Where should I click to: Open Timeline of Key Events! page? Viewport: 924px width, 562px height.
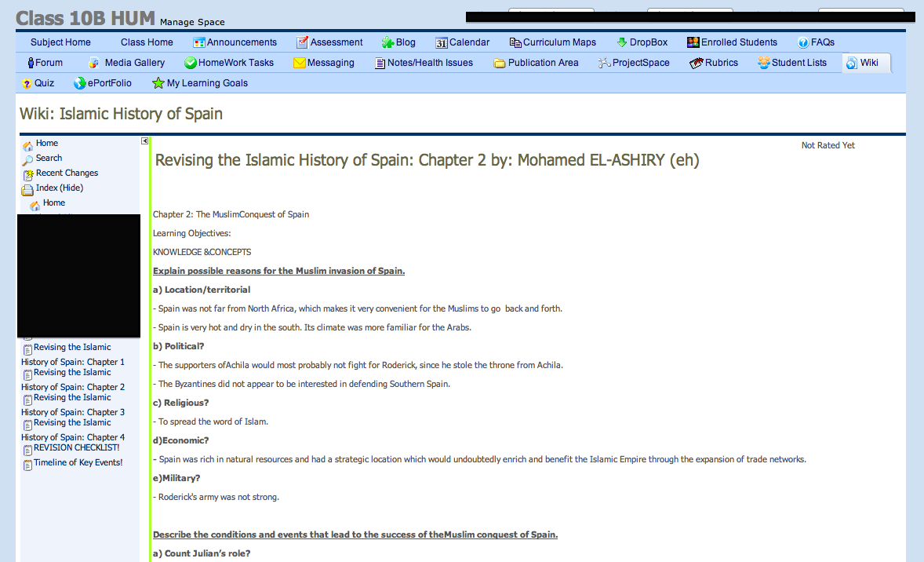point(78,462)
